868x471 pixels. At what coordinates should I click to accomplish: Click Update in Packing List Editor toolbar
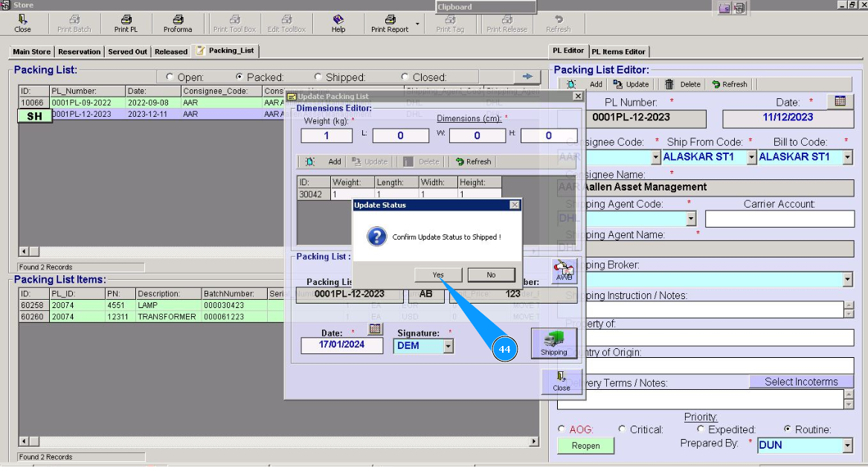[631, 84]
